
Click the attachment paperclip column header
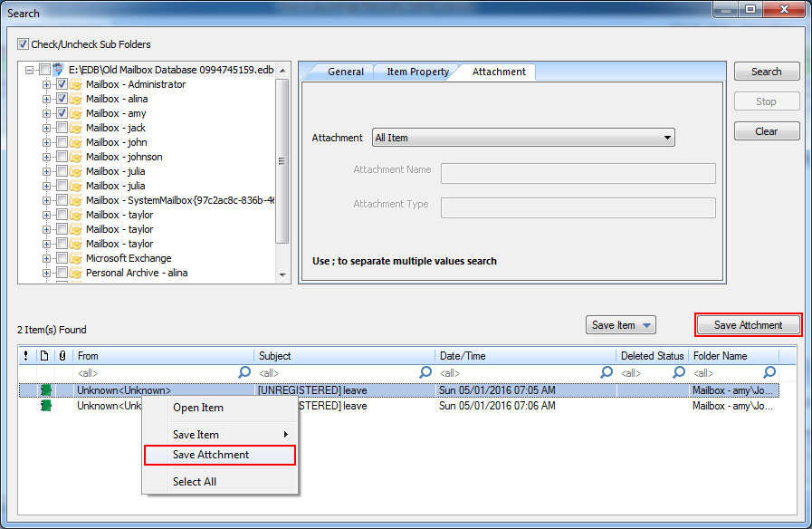(x=62, y=356)
